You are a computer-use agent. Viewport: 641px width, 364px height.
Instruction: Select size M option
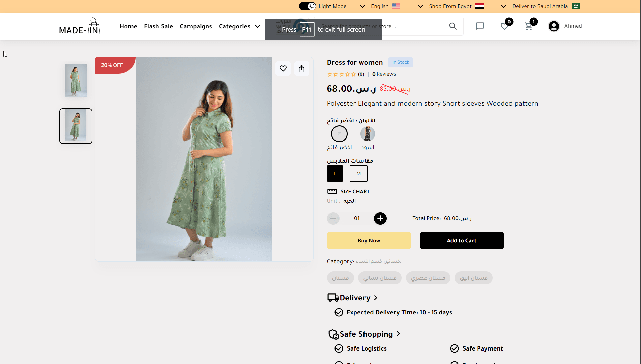click(x=358, y=174)
